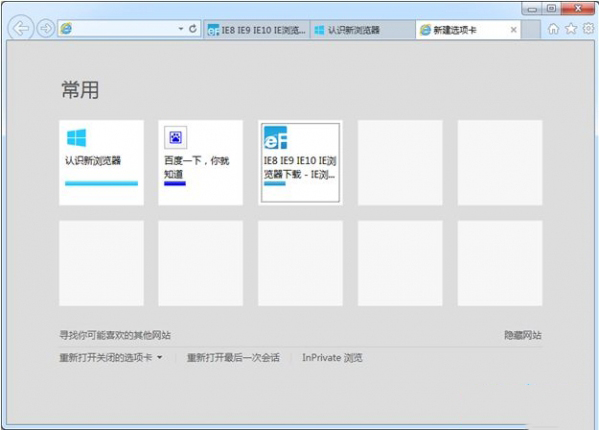Open 寻找你可能喜欢的其他网站 link

115,335
